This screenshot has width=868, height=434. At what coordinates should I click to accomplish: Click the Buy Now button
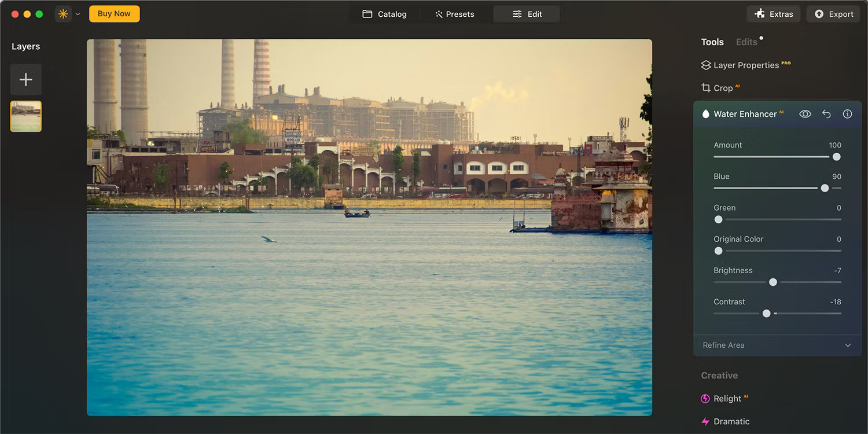(114, 13)
